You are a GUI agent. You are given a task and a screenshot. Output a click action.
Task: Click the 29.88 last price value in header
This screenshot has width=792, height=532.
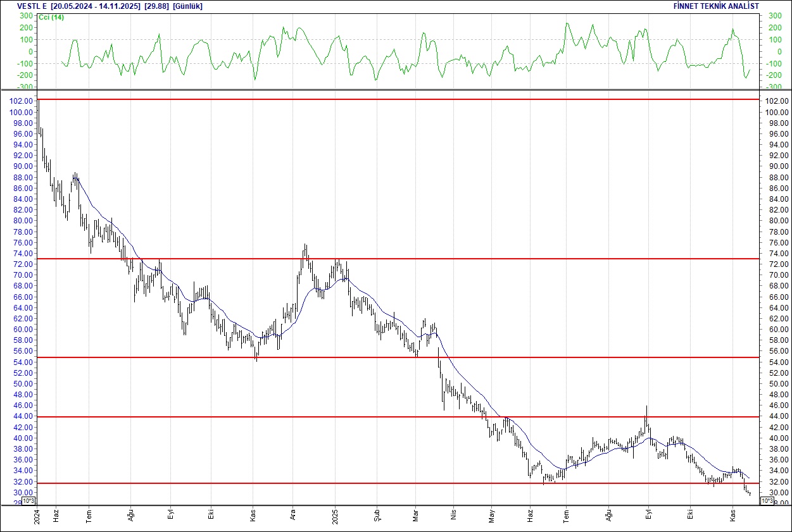pos(156,6)
